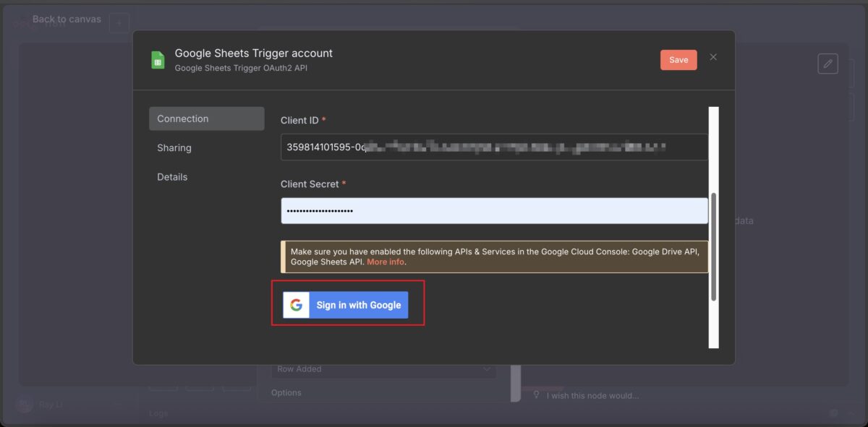Click the Logs label in the background window

[x=158, y=414]
